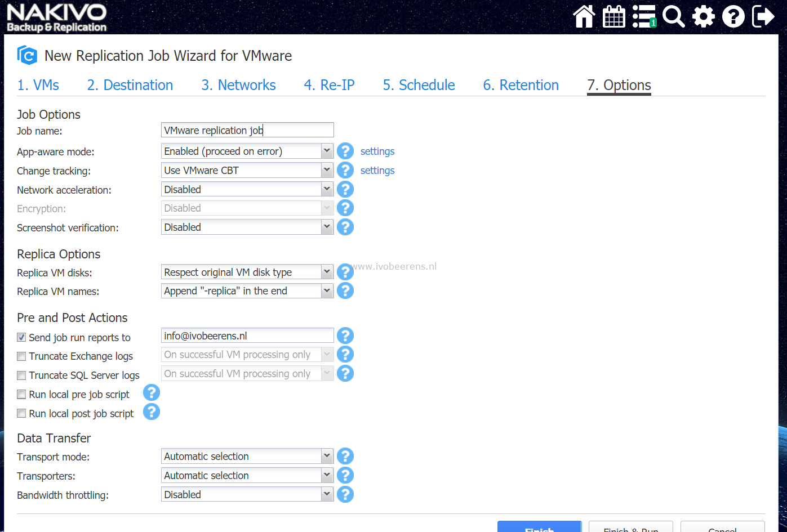Show help for Encryption
This screenshot has width=787, height=532.
point(345,208)
